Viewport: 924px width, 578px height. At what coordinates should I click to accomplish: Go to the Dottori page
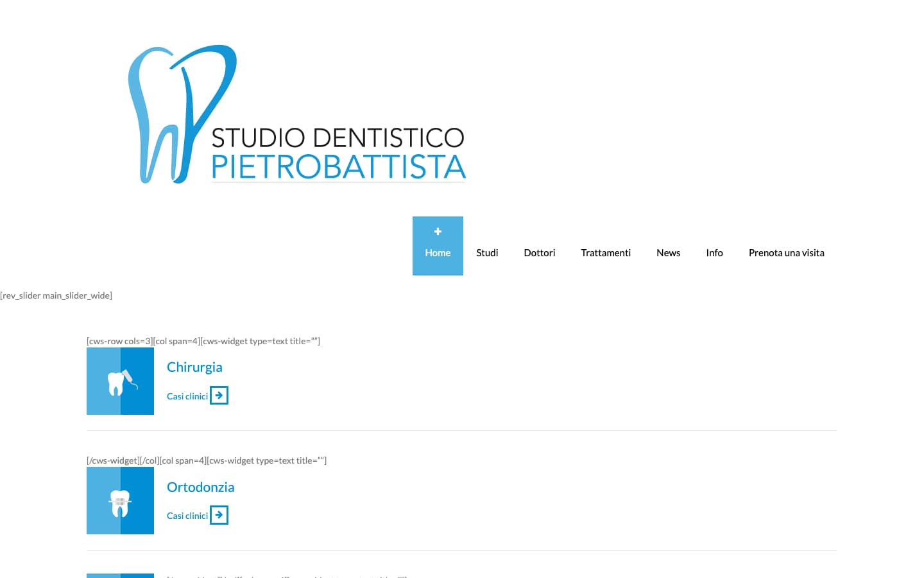pos(540,252)
